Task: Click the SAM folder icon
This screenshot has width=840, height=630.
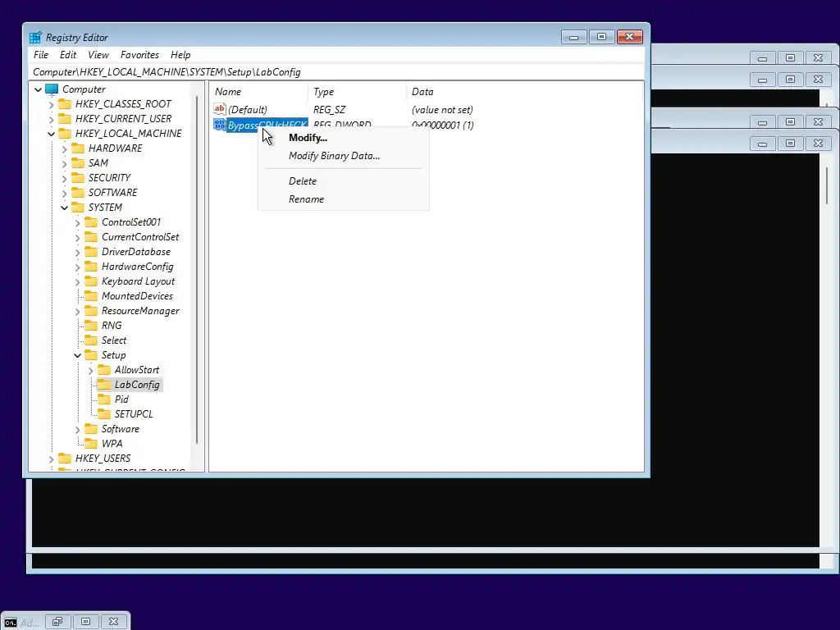Action: coord(78,163)
